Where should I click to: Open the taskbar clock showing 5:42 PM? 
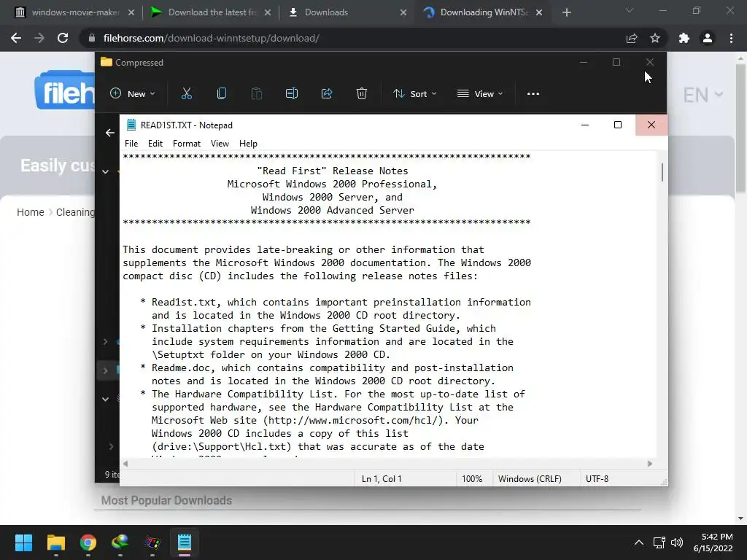click(713, 542)
